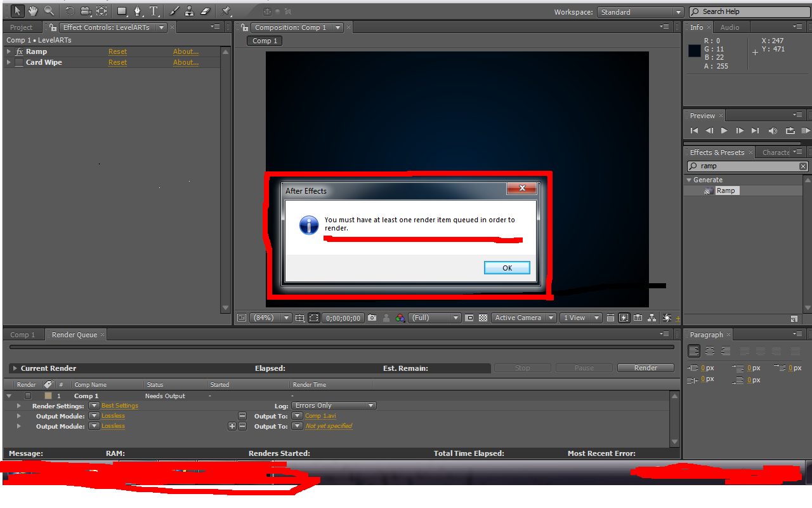Click the always preview this view icon

tap(241, 318)
